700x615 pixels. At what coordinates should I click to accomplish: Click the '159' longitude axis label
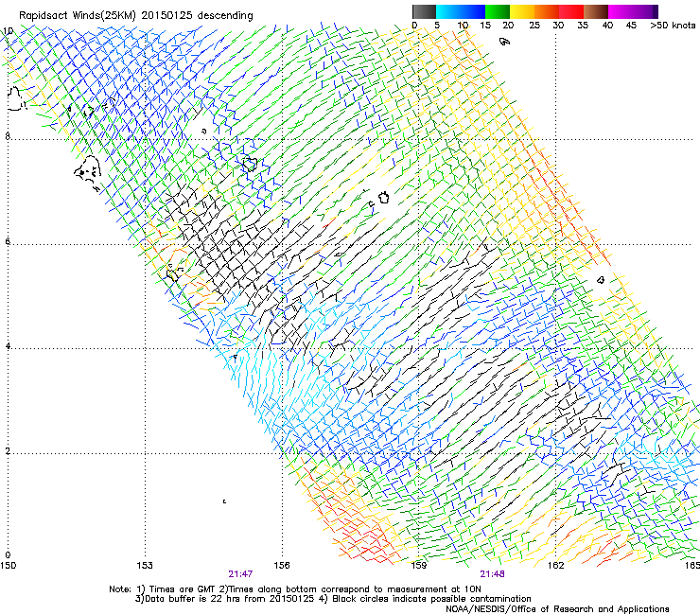419,566
